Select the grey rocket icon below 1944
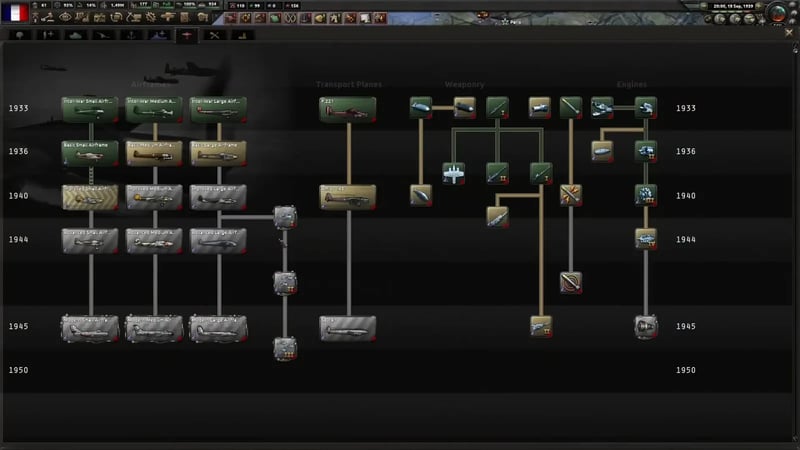This screenshot has height=450, width=800. point(570,283)
